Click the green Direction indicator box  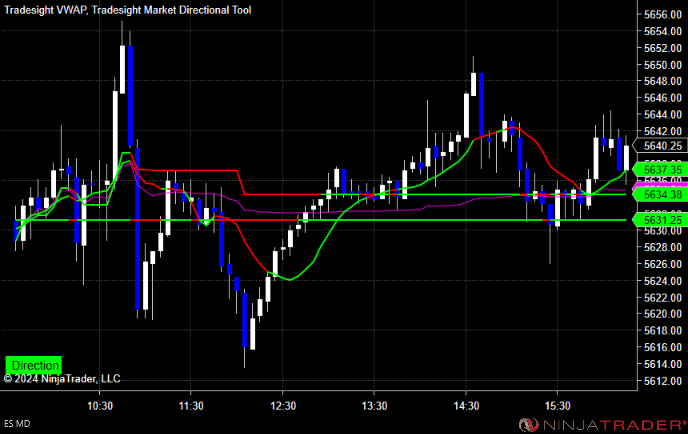(33, 365)
